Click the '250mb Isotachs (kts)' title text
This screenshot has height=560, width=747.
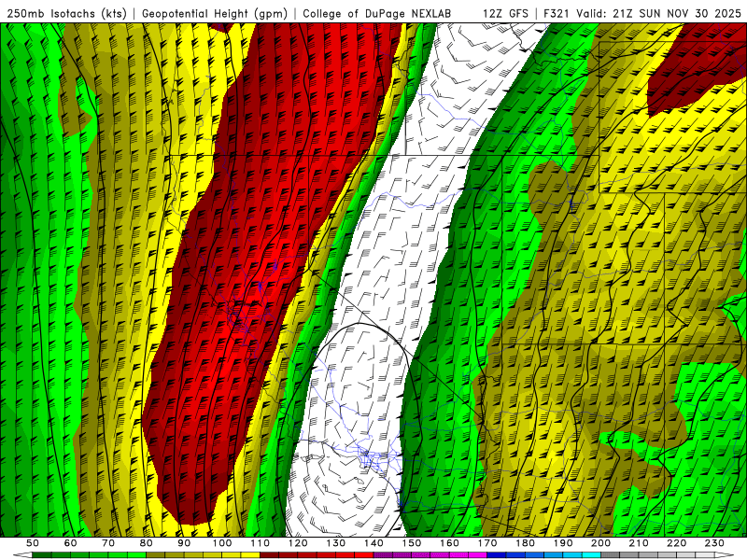pyautogui.click(x=66, y=14)
